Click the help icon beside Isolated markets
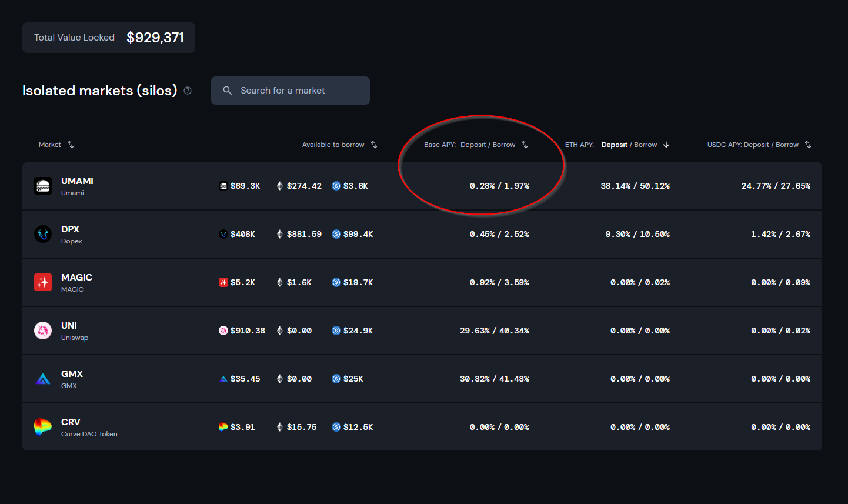 coord(188,91)
